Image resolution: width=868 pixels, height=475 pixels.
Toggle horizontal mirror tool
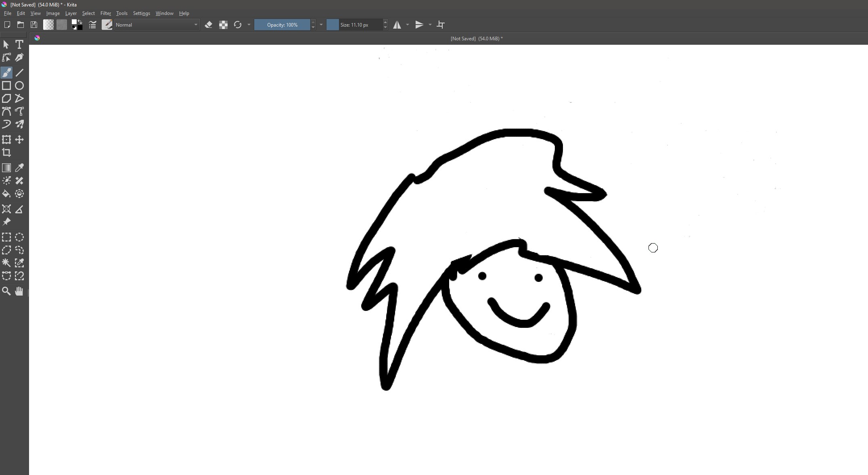tap(397, 25)
